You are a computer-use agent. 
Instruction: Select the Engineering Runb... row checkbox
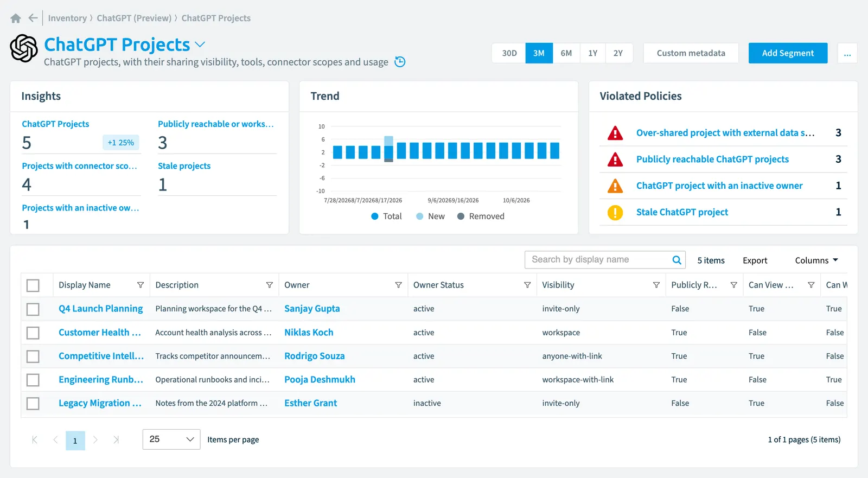coord(33,380)
